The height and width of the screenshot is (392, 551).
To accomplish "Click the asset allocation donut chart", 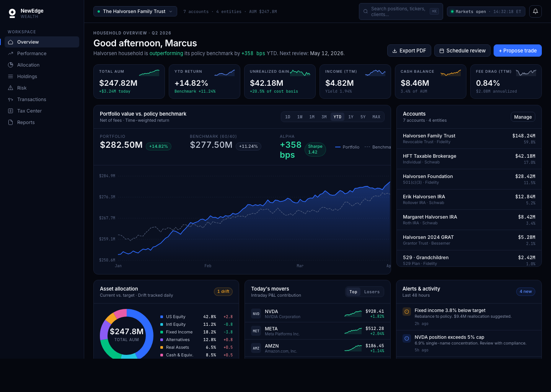I will (x=127, y=334).
